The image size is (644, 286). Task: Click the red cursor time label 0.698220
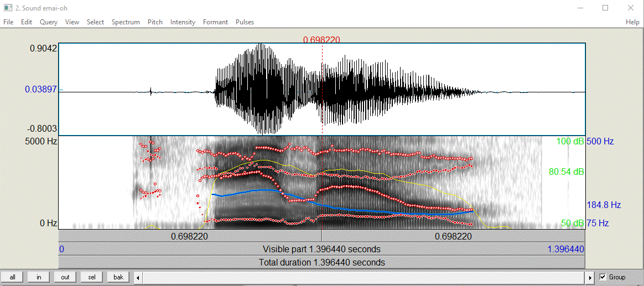pos(321,39)
